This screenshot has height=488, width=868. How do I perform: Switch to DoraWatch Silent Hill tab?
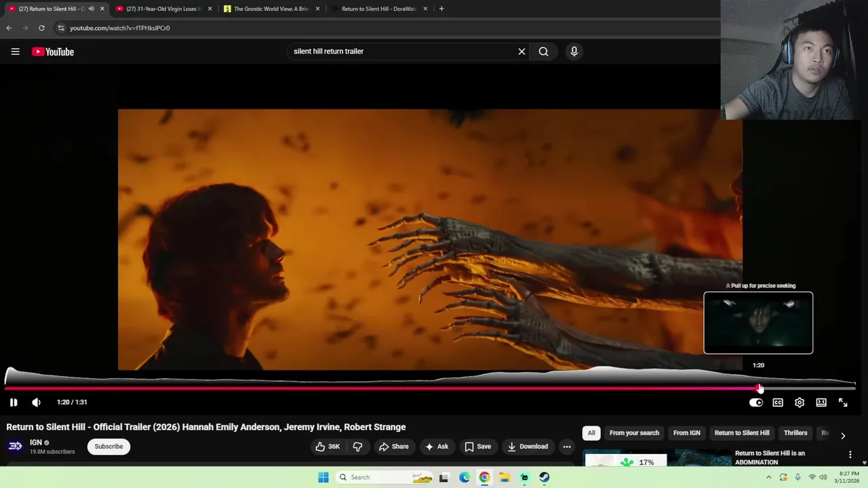tap(378, 9)
